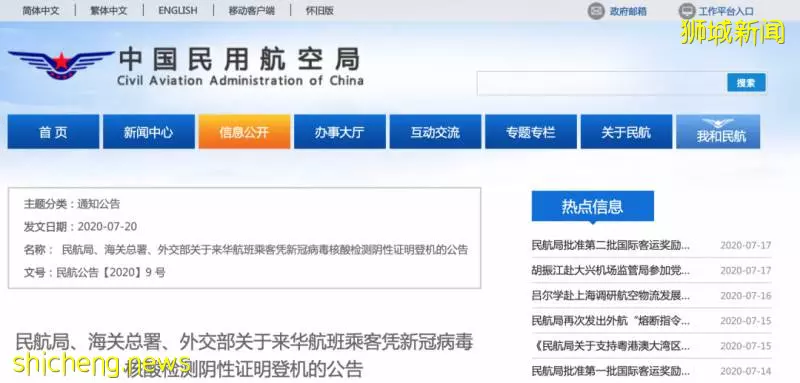Switch to 繁体中文 version
The image size is (800, 383).
click(x=109, y=11)
